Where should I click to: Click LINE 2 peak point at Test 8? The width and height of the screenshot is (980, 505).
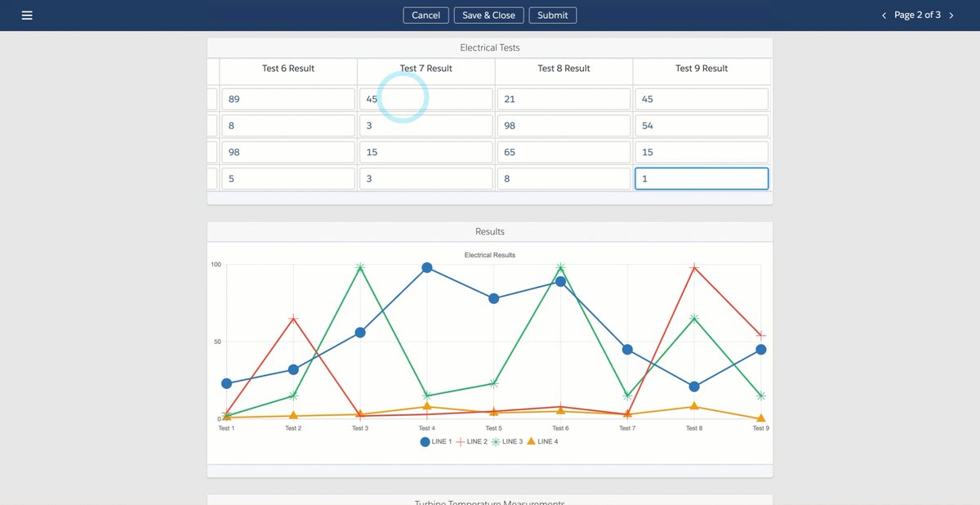[x=694, y=267]
